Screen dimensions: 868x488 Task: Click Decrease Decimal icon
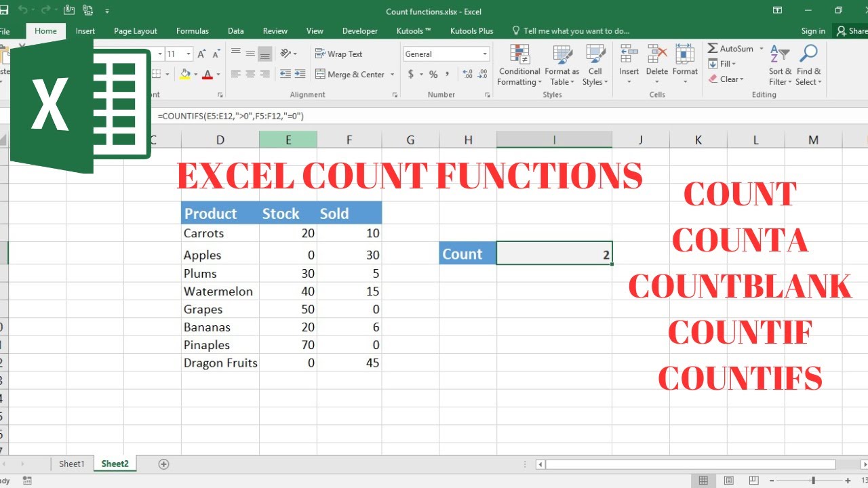tap(481, 75)
